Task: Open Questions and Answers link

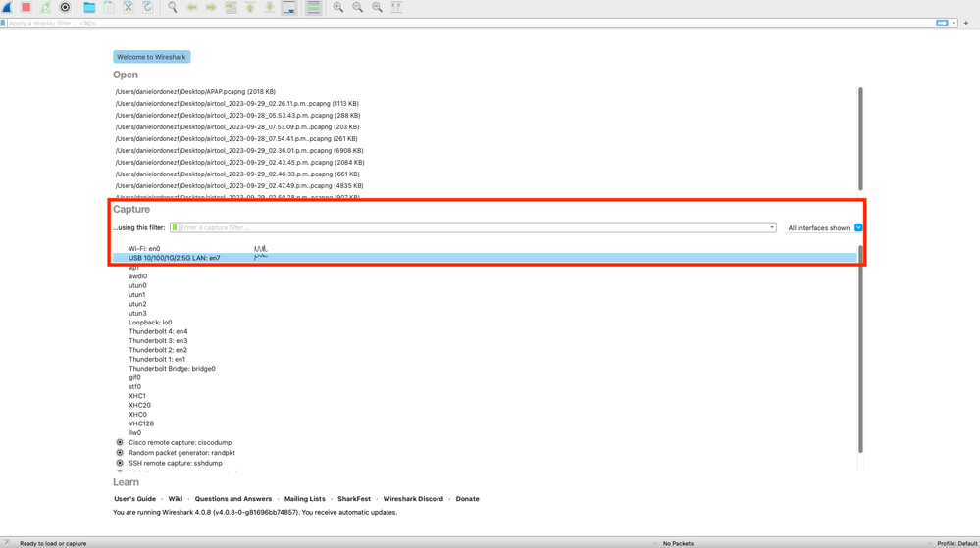Action: 233,499
